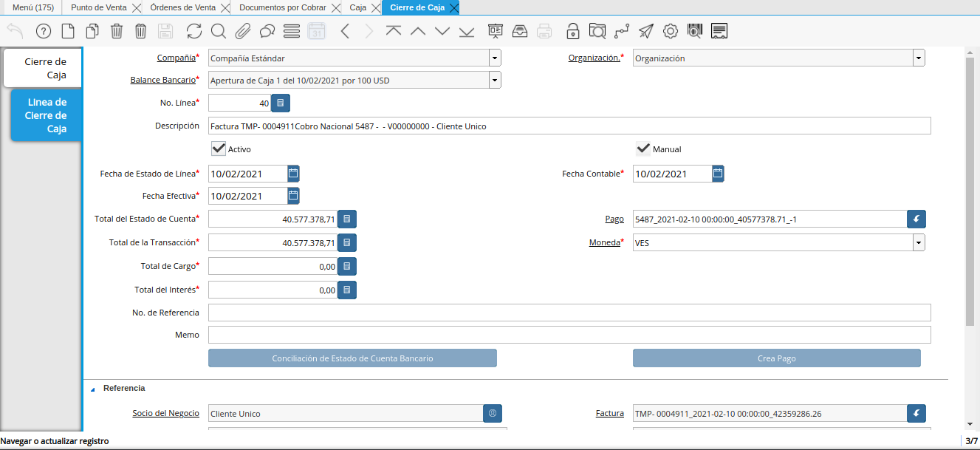Click Conciliación de Estado de Cuenta Bancario button
The image size is (980, 450).
pyautogui.click(x=352, y=358)
